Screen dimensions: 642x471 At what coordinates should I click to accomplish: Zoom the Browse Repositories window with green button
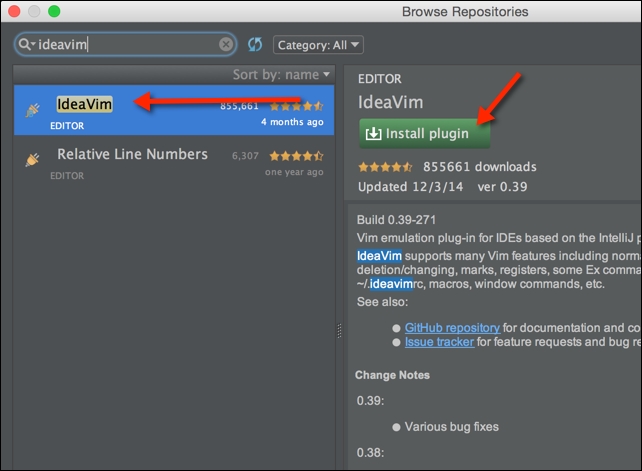[x=54, y=11]
